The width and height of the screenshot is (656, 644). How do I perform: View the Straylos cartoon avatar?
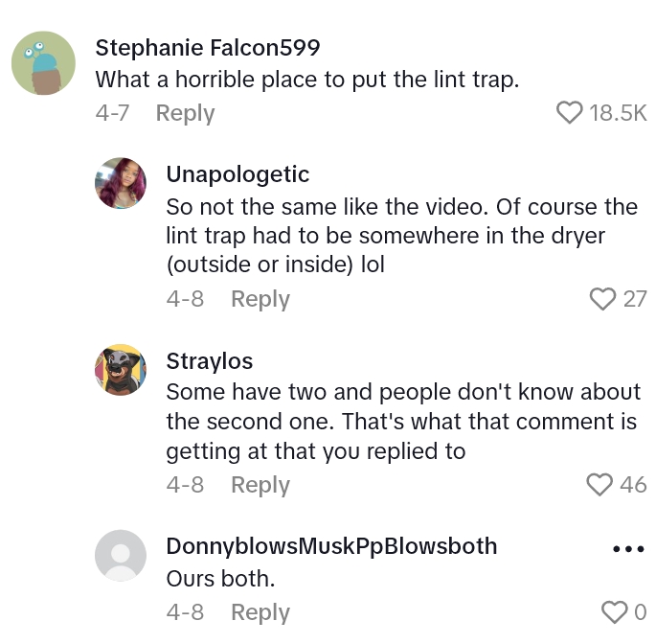point(121,369)
